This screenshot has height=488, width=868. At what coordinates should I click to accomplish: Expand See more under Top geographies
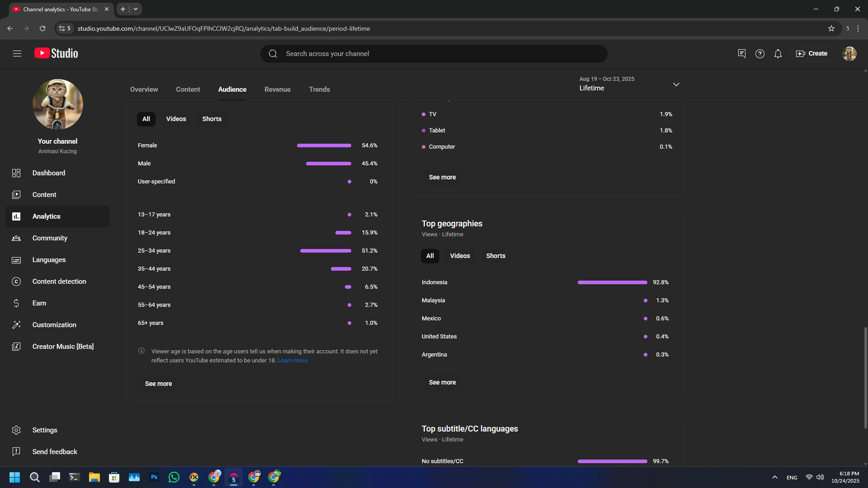tap(442, 382)
